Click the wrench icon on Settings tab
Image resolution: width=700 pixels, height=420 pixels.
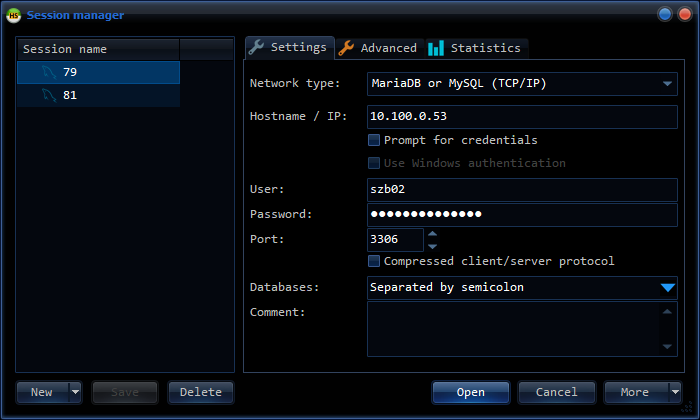(256, 47)
